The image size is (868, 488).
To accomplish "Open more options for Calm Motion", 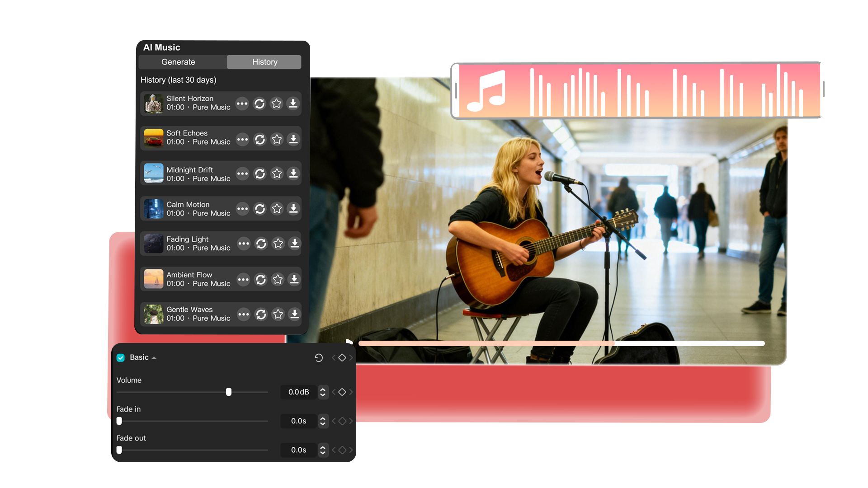I will pos(243,209).
